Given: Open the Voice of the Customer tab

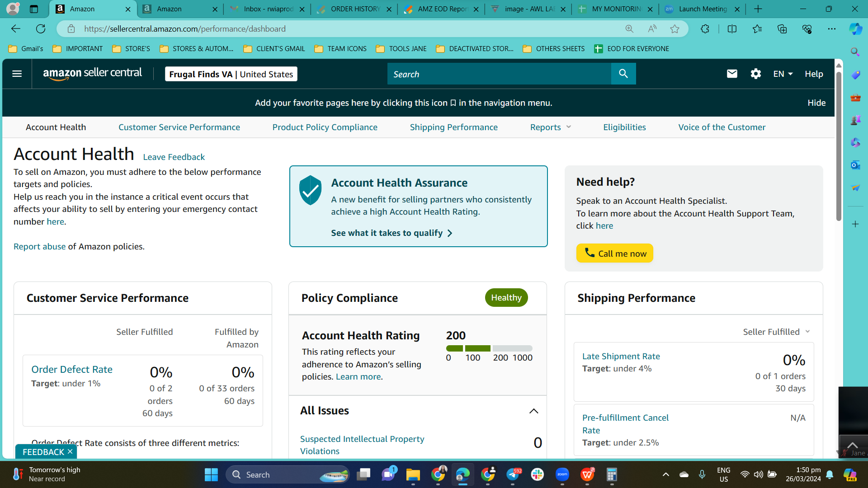Looking at the screenshot, I should click(x=722, y=127).
